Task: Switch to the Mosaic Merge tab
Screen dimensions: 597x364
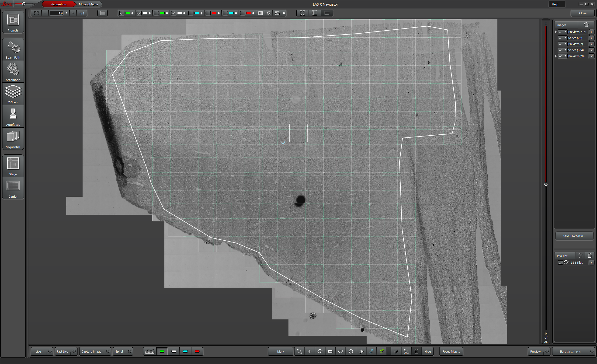Action: pyautogui.click(x=88, y=4)
